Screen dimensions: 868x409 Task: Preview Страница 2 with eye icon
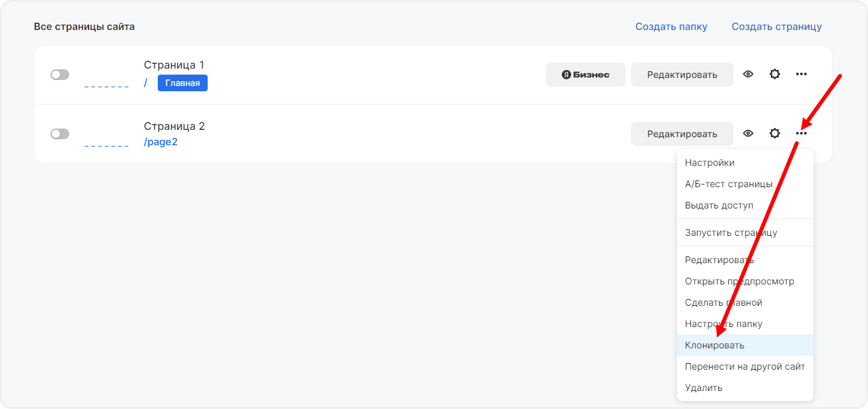tap(748, 133)
